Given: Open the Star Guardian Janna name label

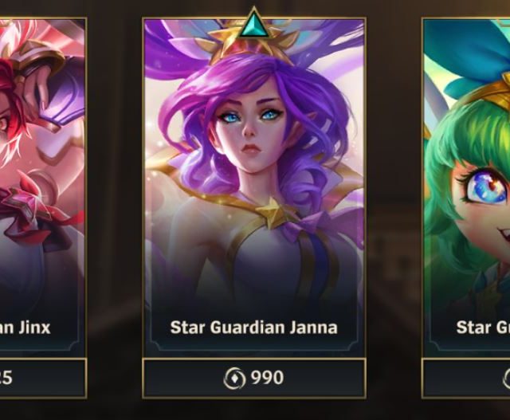Looking at the screenshot, I should [254, 328].
